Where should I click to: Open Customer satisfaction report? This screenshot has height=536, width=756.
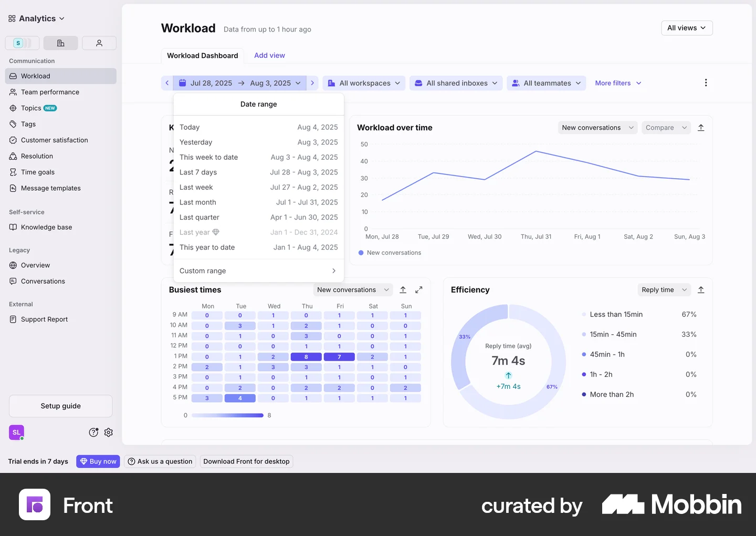(61, 140)
